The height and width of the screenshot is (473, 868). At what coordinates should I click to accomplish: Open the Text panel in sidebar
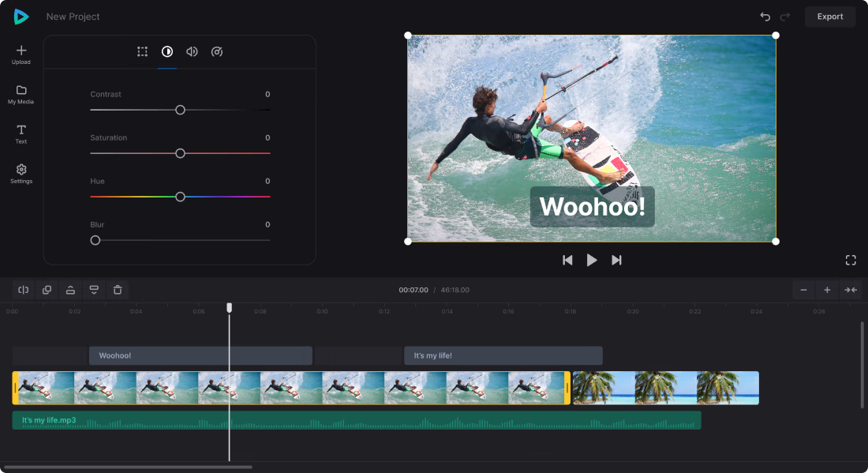pyautogui.click(x=21, y=133)
